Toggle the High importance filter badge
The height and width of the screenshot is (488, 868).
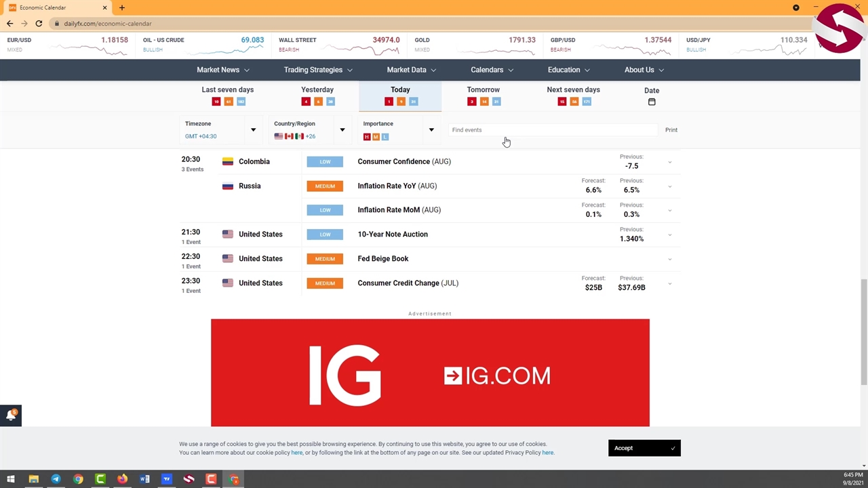pyautogui.click(x=367, y=137)
